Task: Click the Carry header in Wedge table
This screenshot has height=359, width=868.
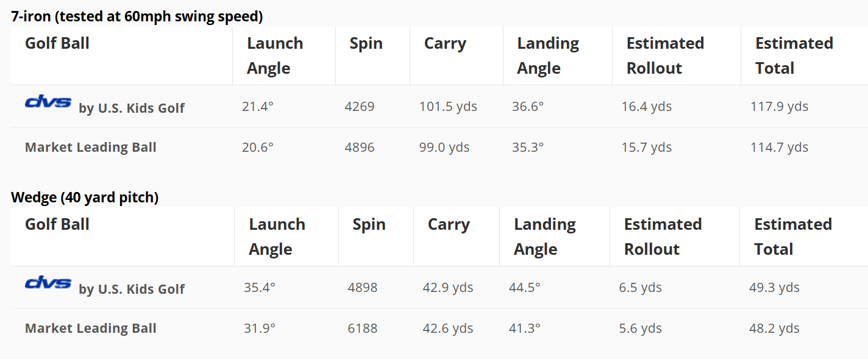Action: (x=449, y=224)
